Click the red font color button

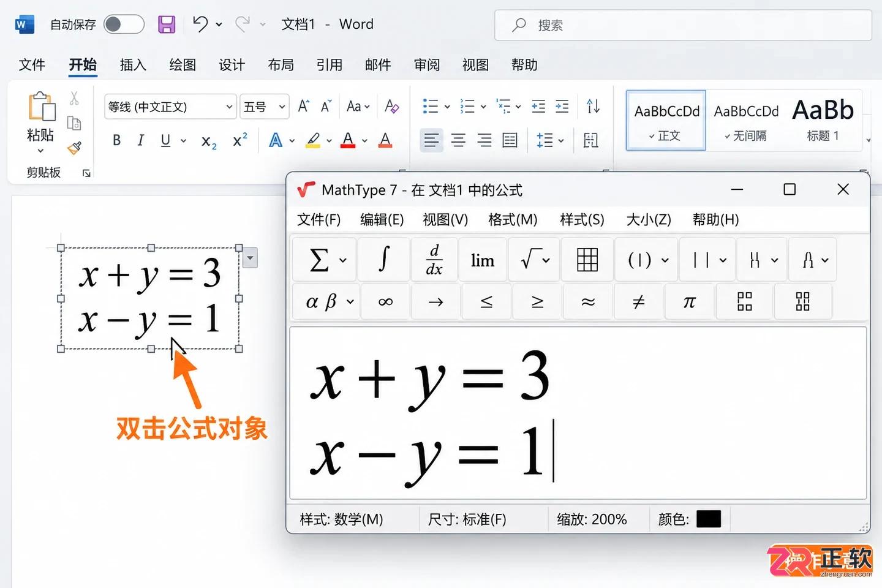tap(348, 141)
